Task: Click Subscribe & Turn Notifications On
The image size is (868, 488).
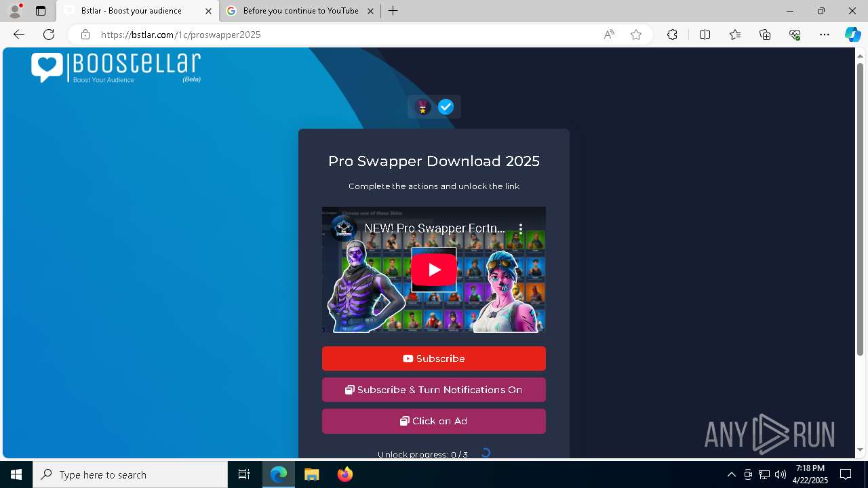Action: [x=434, y=390]
